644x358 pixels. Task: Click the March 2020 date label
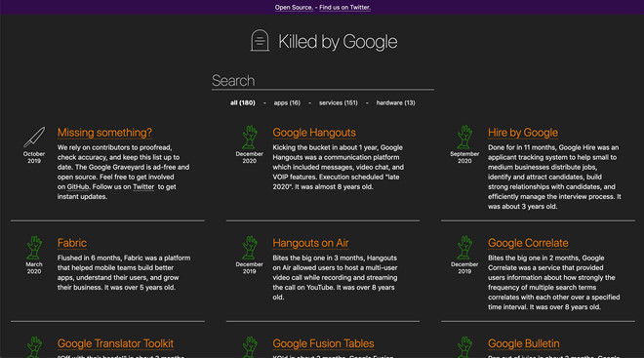34,267
